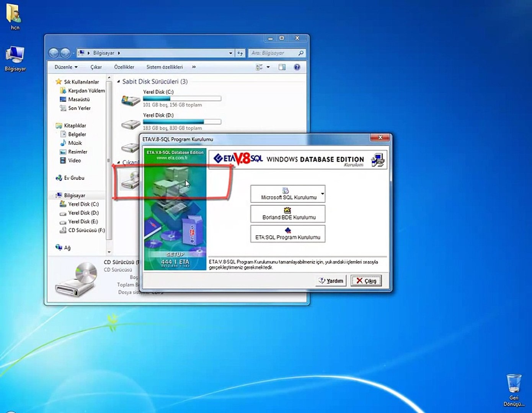Viewport: 532px width, 413px height.
Task: Click the Müzik note icon in sidebar
Action: 63,143
